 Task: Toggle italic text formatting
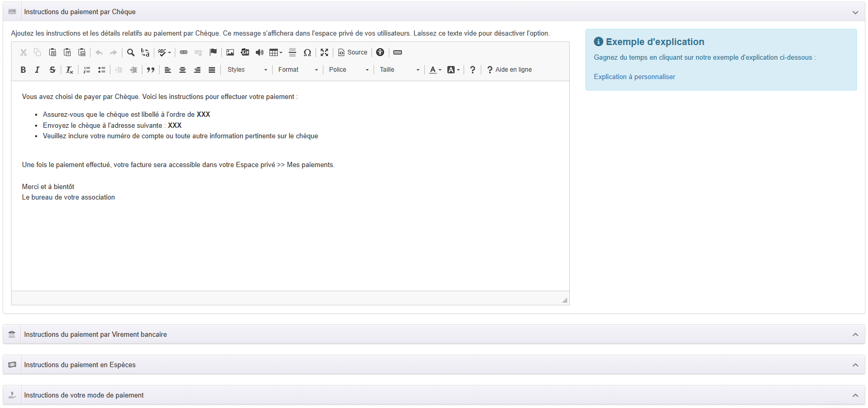coord(37,70)
